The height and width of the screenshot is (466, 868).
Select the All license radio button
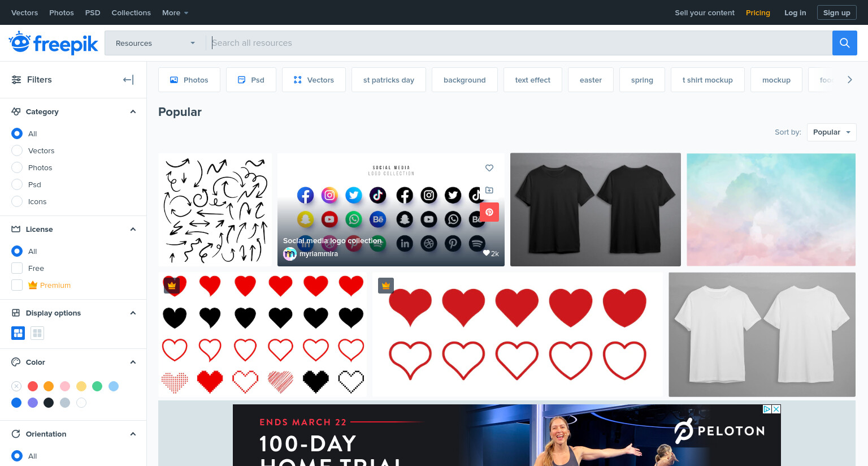[x=17, y=251]
